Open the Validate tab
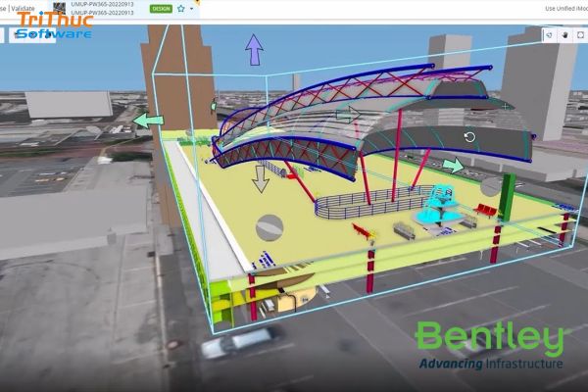This screenshot has height=392, width=588. pyautogui.click(x=23, y=8)
